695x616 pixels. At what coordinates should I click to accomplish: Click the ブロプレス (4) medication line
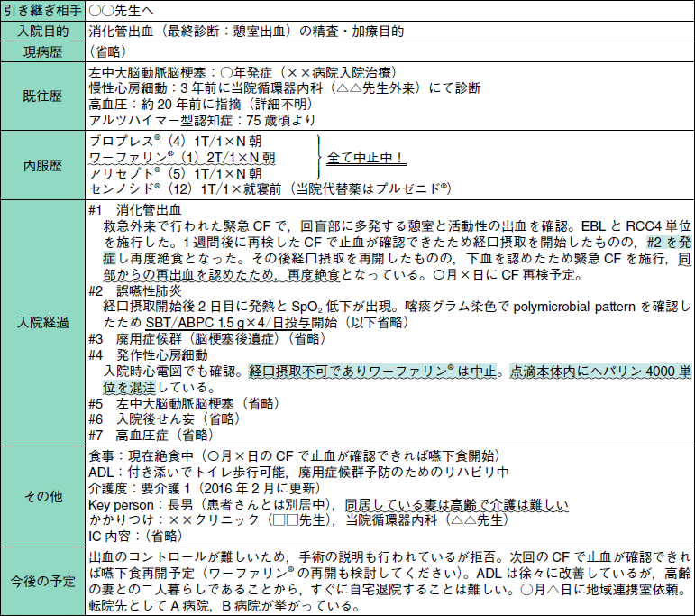coord(176,142)
